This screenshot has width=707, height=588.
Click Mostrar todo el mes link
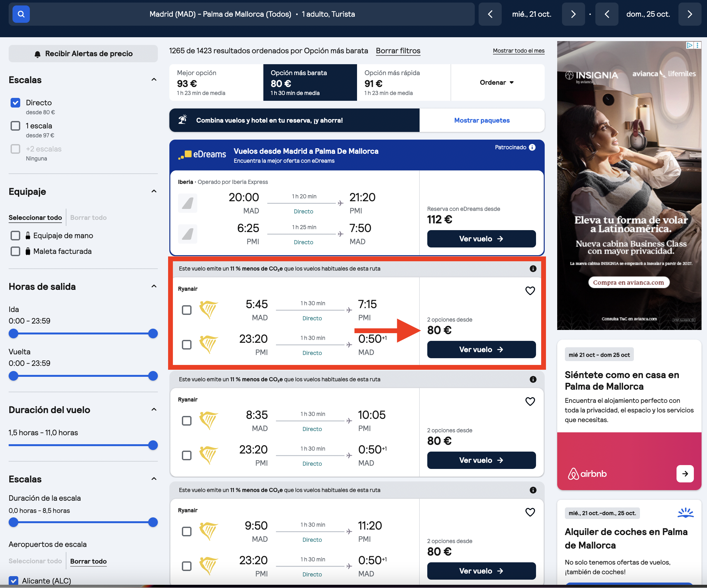point(518,51)
